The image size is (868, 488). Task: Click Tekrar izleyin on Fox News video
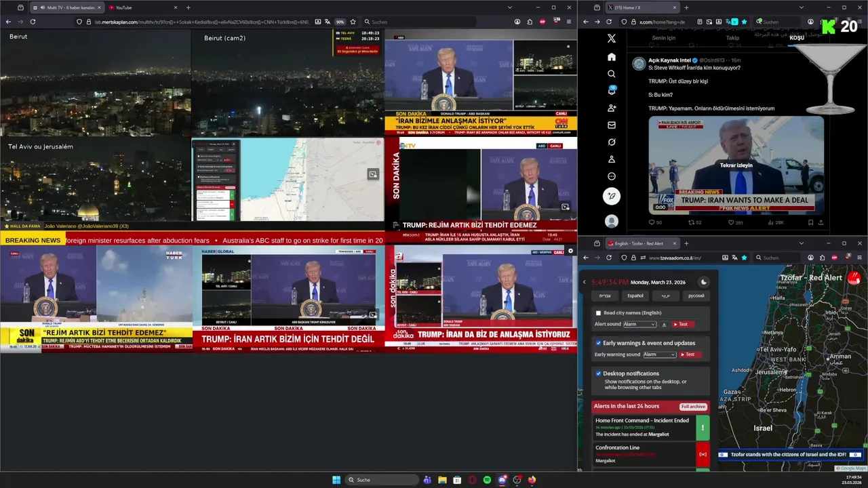coord(736,165)
